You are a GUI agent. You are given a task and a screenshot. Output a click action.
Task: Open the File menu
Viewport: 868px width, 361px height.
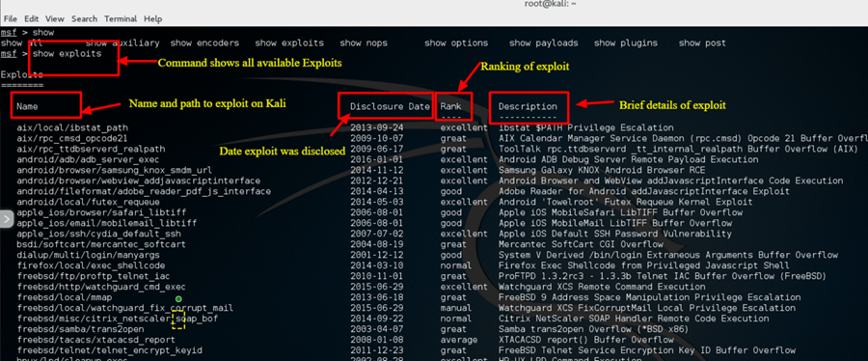coord(10,19)
